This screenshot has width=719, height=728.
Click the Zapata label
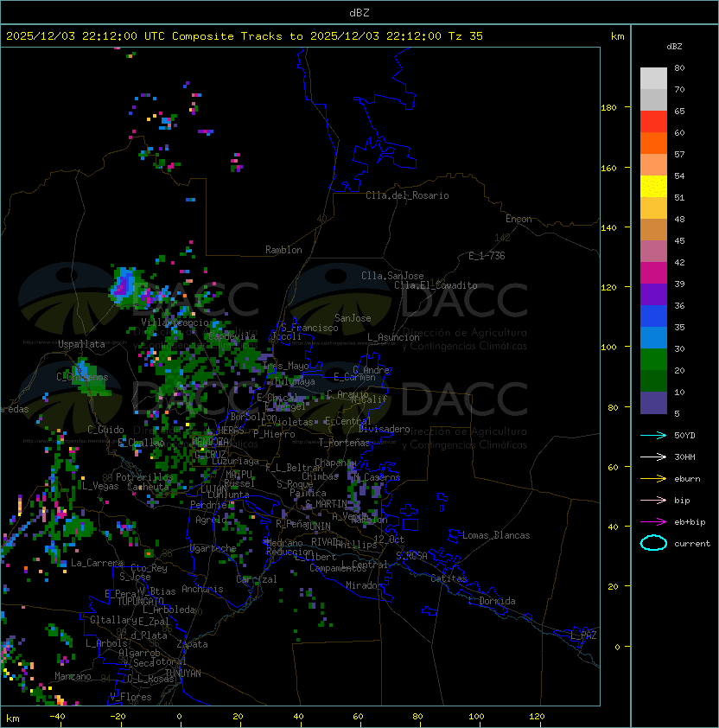(192, 644)
